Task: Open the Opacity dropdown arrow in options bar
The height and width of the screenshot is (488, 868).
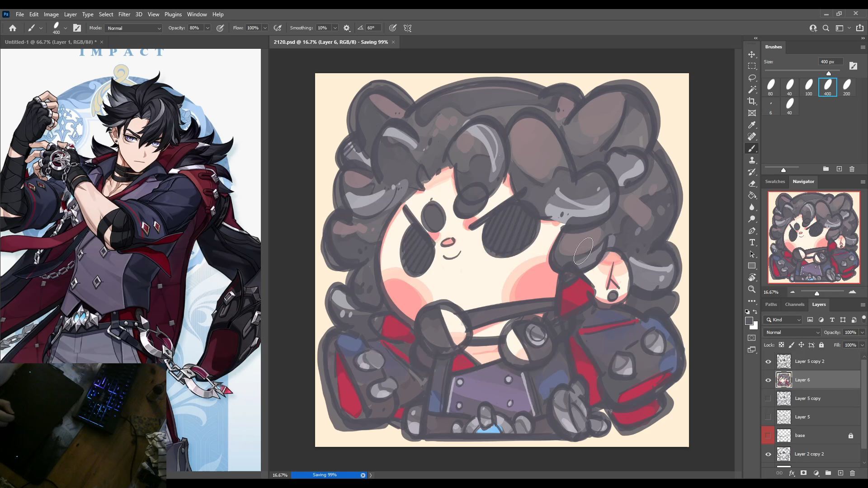Action: (x=208, y=28)
